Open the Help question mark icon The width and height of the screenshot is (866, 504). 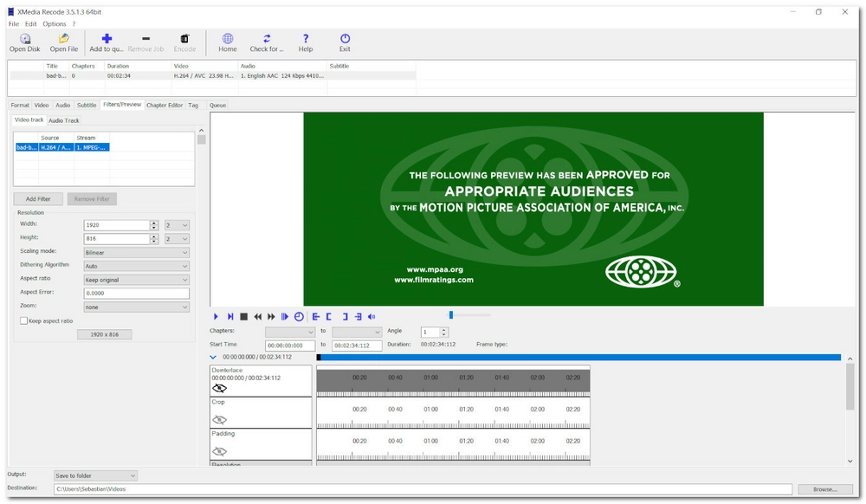pos(306,39)
